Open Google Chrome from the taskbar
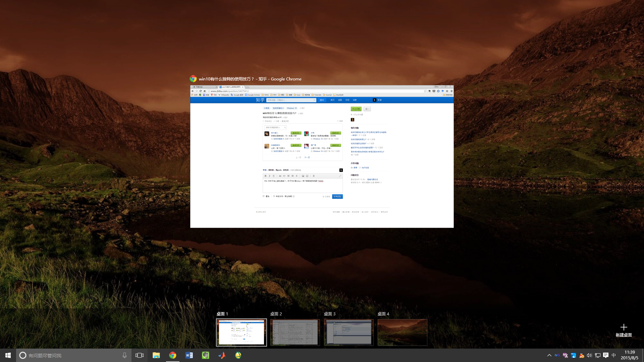 173,355
